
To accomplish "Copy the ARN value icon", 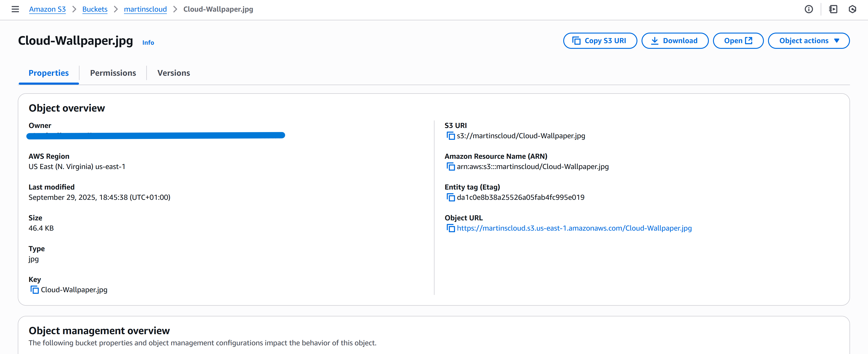I will [450, 167].
